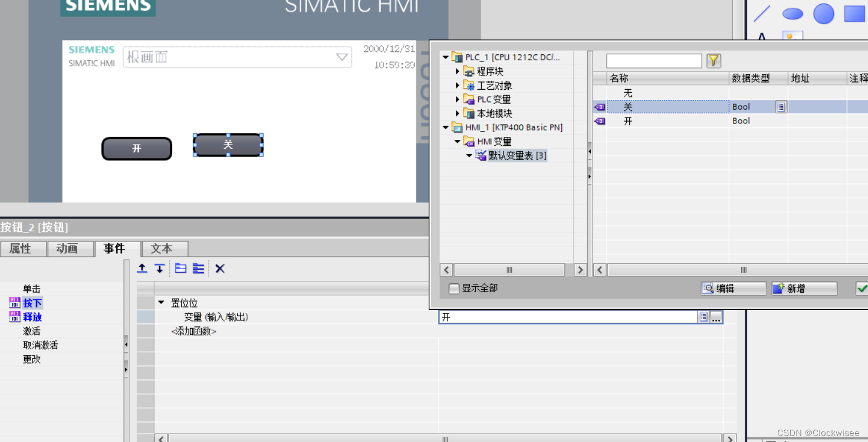Confirm selection with green checkmark button

[862, 288]
